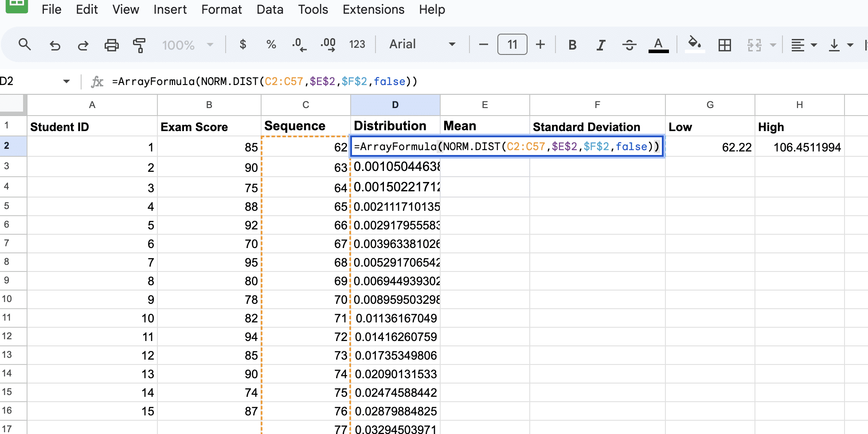Click the Mean header cell

[x=485, y=126]
